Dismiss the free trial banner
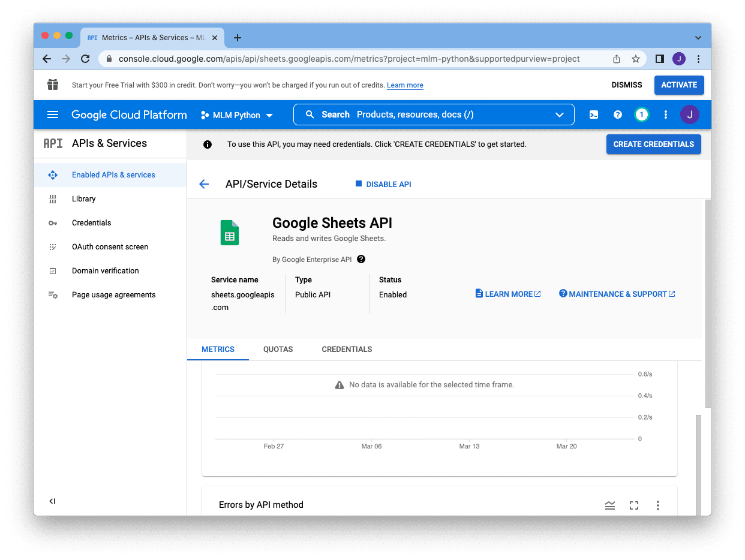Screen dimensions: 745x560 point(627,85)
